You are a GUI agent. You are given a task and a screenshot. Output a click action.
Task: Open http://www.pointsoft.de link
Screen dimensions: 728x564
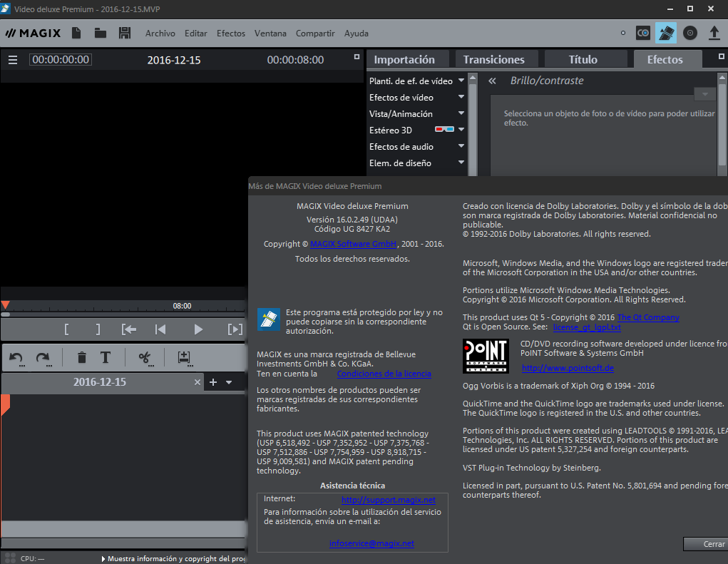(x=568, y=368)
